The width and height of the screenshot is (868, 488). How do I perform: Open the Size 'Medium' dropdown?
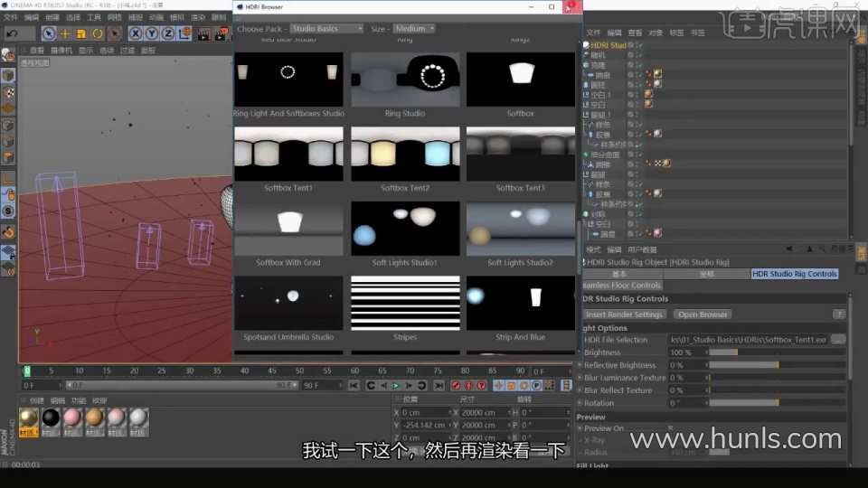pos(415,28)
